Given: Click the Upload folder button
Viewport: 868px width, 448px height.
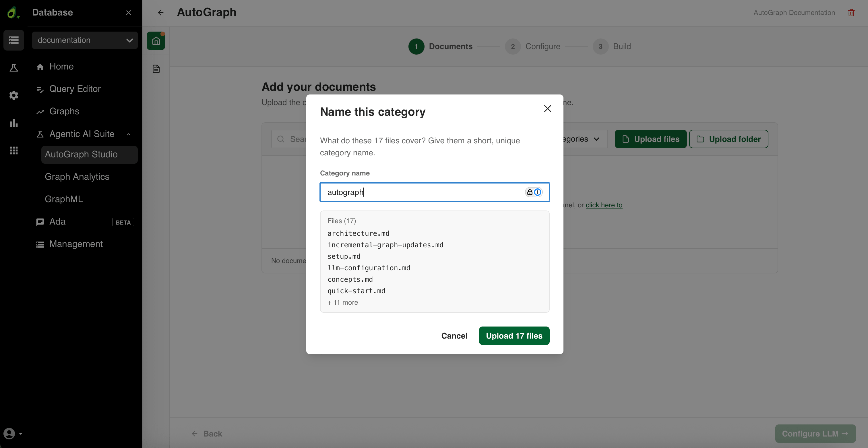Looking at the screenshot, I should (x=728, y=139).
